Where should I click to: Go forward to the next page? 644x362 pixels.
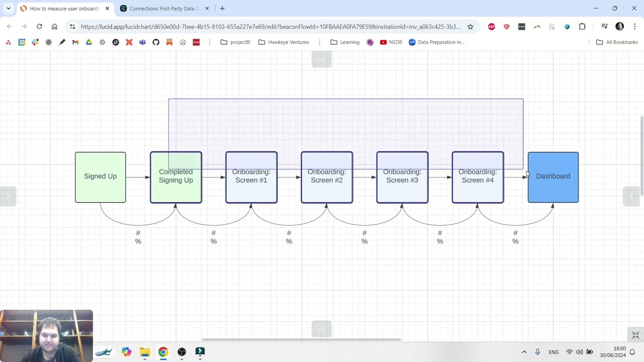pos(24,27)
